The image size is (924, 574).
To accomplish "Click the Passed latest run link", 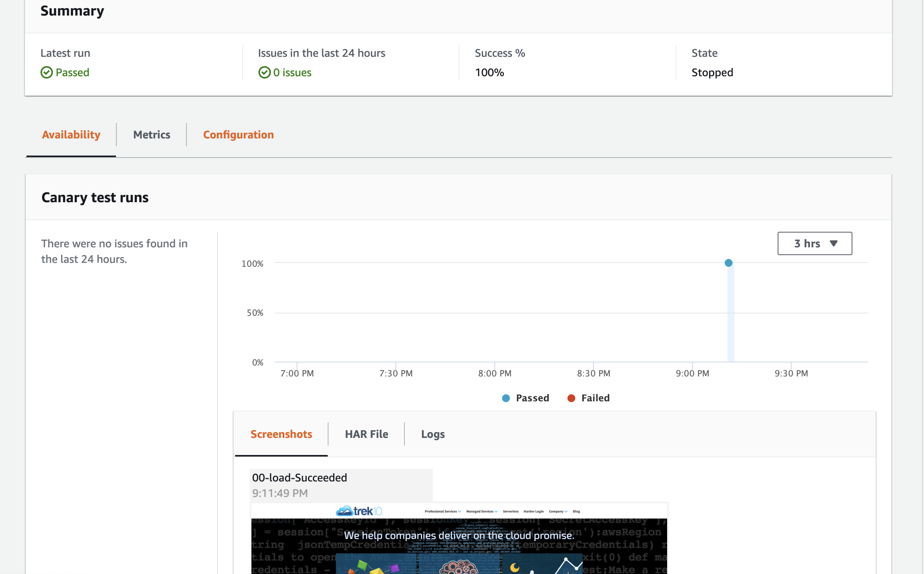I will coord(72,72).
